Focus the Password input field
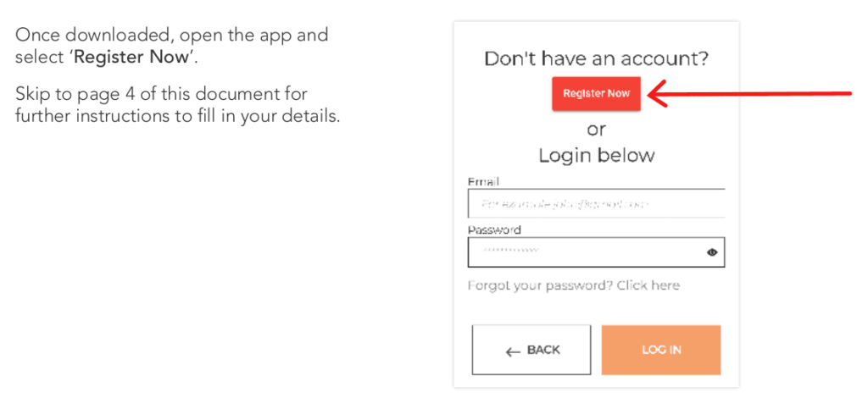This screenshot has width=868, height=409. click(x=596, y=252)
